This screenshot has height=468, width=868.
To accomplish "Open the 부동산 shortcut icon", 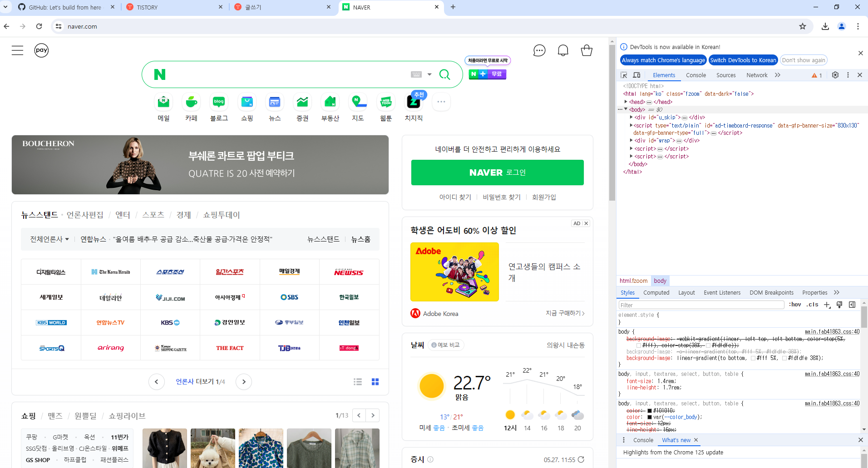I will (x=330, y=102).
